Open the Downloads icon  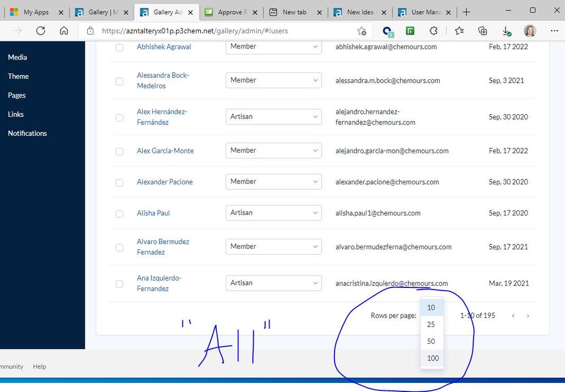click(507, 31)
